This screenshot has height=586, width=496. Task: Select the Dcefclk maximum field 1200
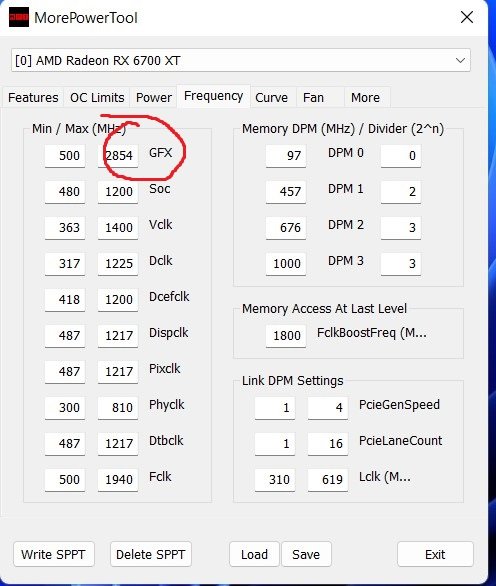pyautogui.click(x=118, y=299)
